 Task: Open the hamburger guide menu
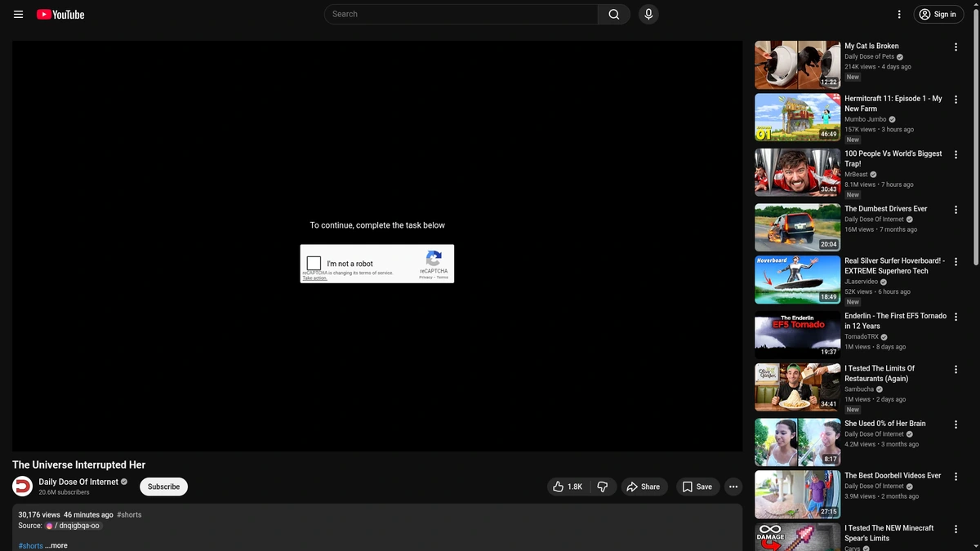click(x=18, y=14)
